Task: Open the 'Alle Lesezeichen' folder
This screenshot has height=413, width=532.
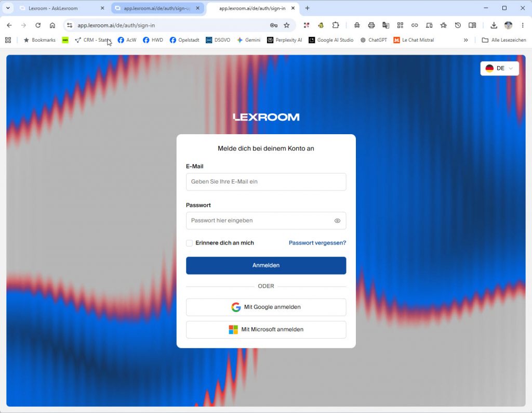Action: [504, 40]
